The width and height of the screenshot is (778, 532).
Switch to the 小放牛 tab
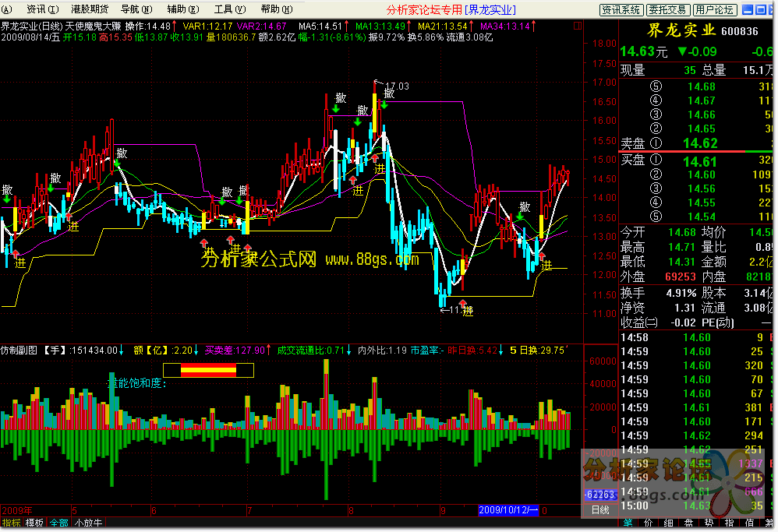coord(89,523)
